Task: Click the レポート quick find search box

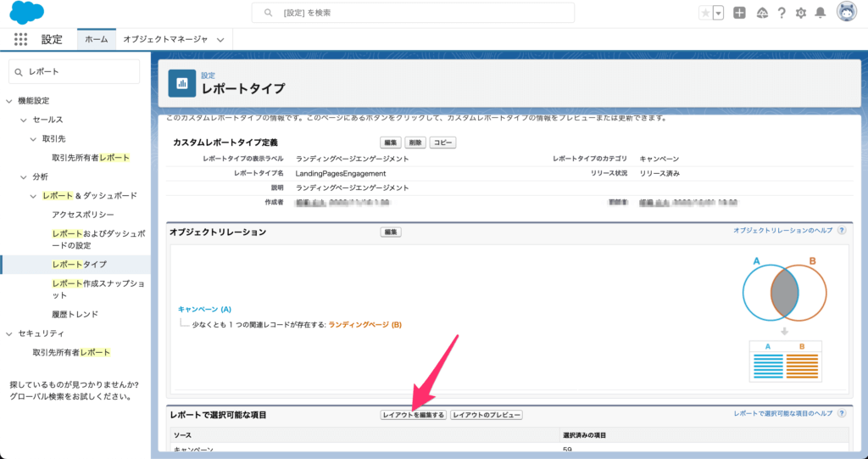Action: pos(75,72)
